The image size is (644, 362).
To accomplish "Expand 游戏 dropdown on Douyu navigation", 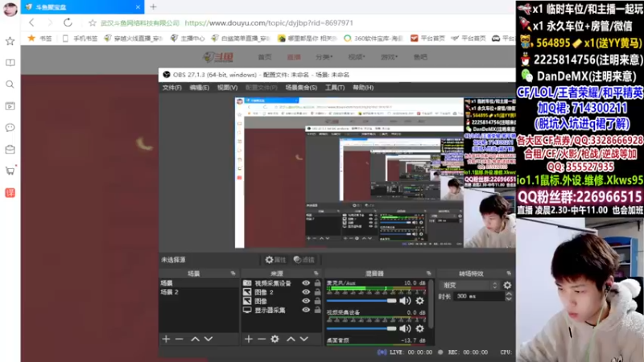I will coord(389,57).
